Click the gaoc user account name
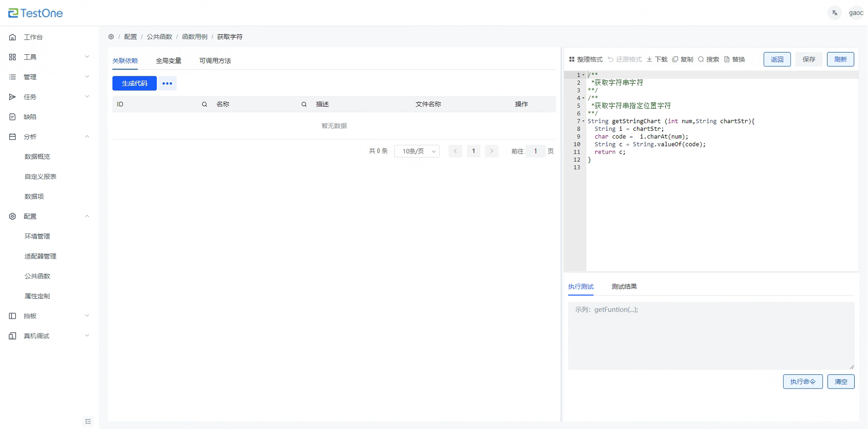The image size is (868, 429). 856,13
